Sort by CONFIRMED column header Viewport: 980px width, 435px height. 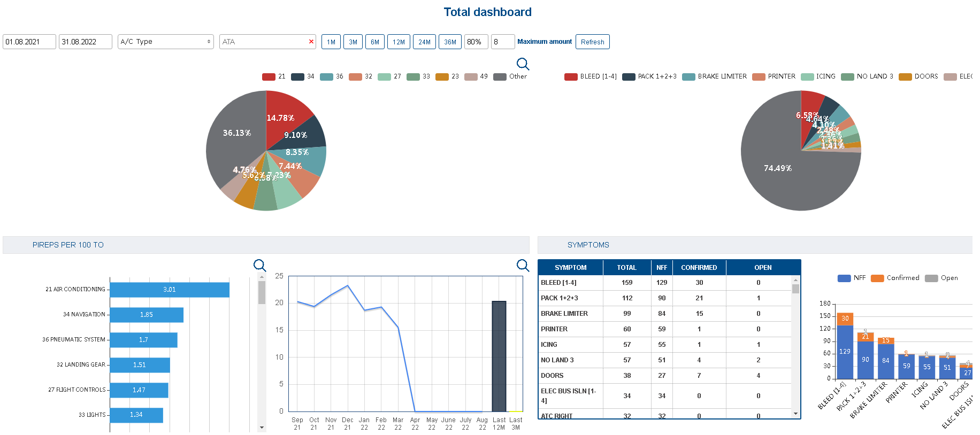coord(699,268)
